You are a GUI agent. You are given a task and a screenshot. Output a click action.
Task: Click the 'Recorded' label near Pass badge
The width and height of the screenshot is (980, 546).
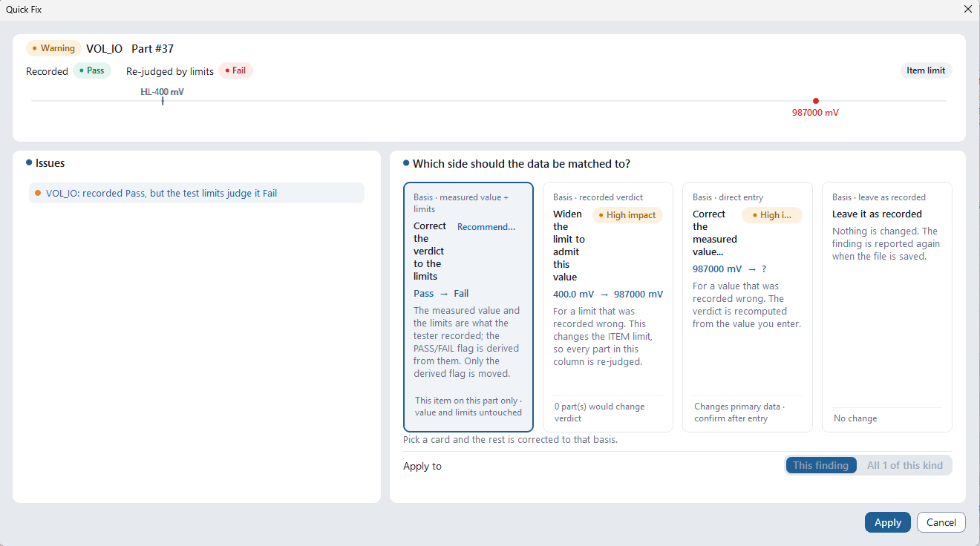(x=47, y=72)
